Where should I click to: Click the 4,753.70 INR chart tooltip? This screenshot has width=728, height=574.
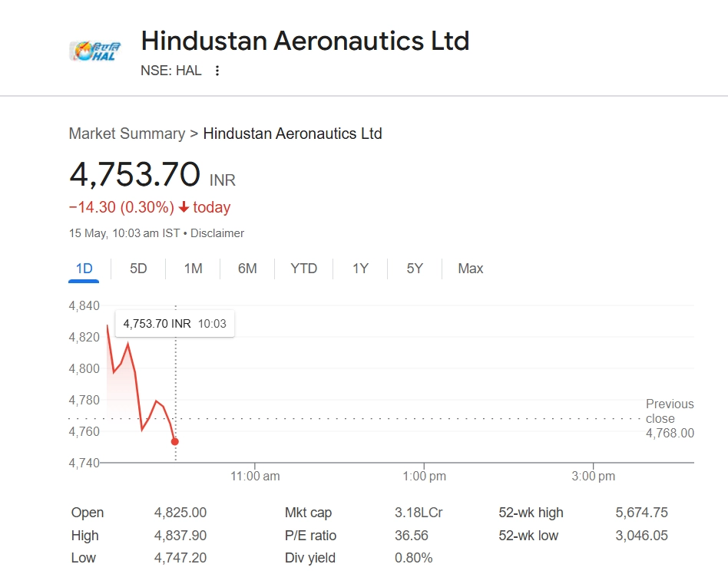coord(174,324)
